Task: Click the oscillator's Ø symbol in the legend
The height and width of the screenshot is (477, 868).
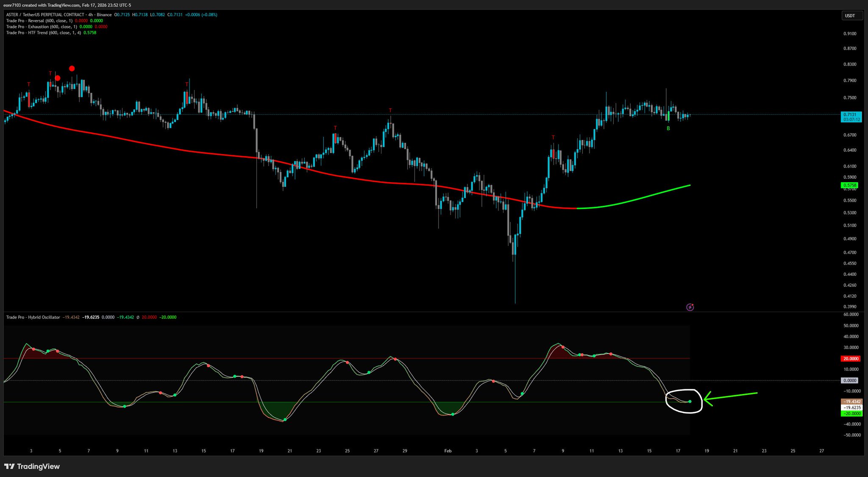Action: (138, 317)
